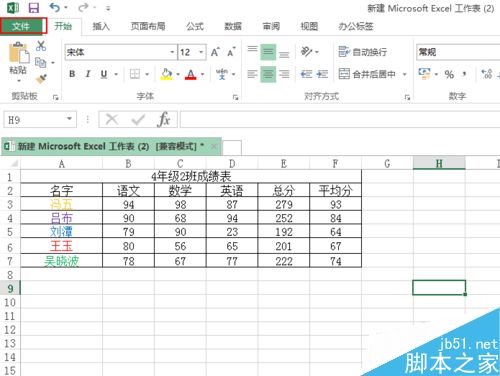Toggle the Middle Align icon
500x376 pixels.
[x=268, y=52]
